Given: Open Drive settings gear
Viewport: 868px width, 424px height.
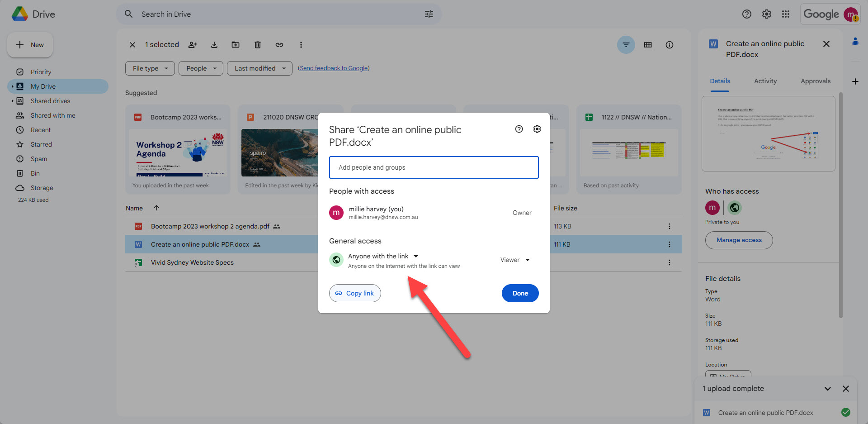Looking at the screenshot, I should click(x=767, y=14).
